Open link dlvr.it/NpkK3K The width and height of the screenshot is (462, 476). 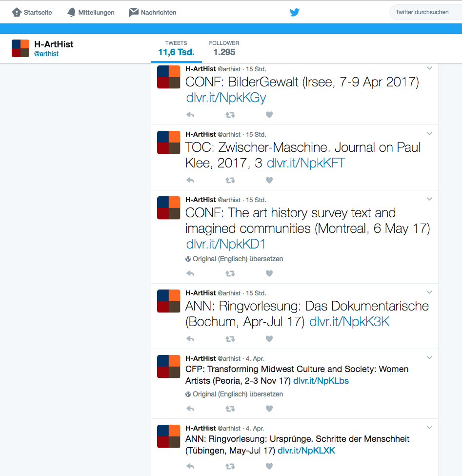tap(349, 322)
